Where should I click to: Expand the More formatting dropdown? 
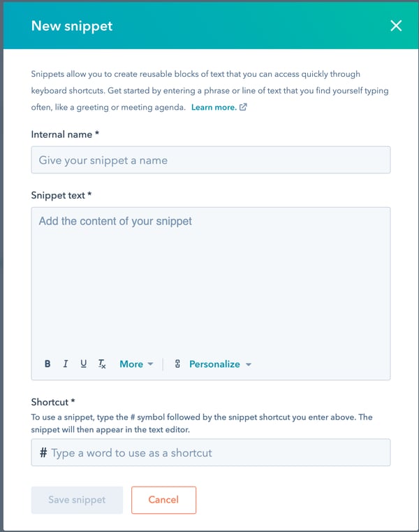[x=136, y=364]
